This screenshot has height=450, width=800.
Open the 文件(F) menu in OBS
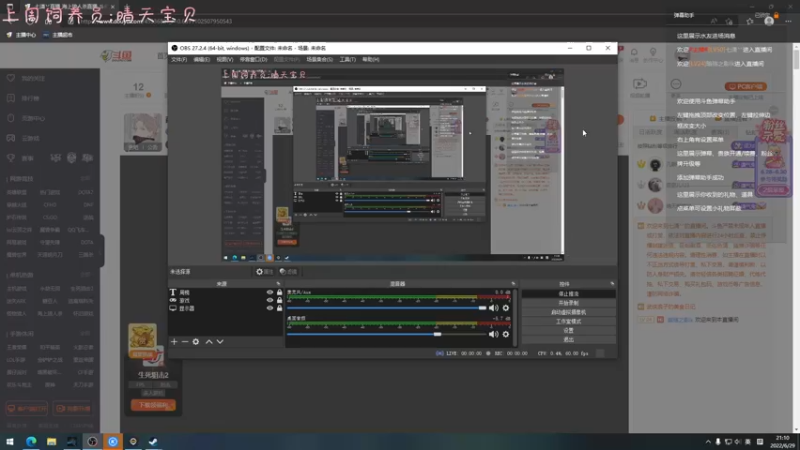pos(179,60)
